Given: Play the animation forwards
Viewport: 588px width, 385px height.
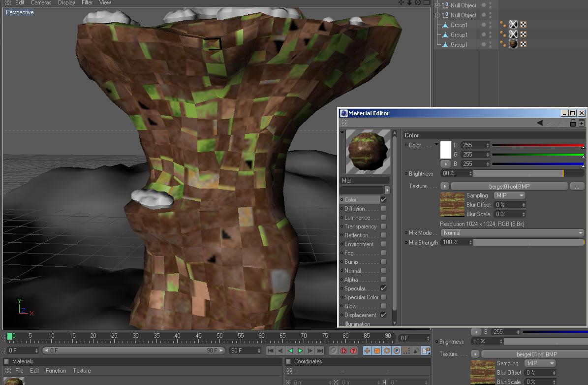Looking at the screenshot, I should point(300,351).
